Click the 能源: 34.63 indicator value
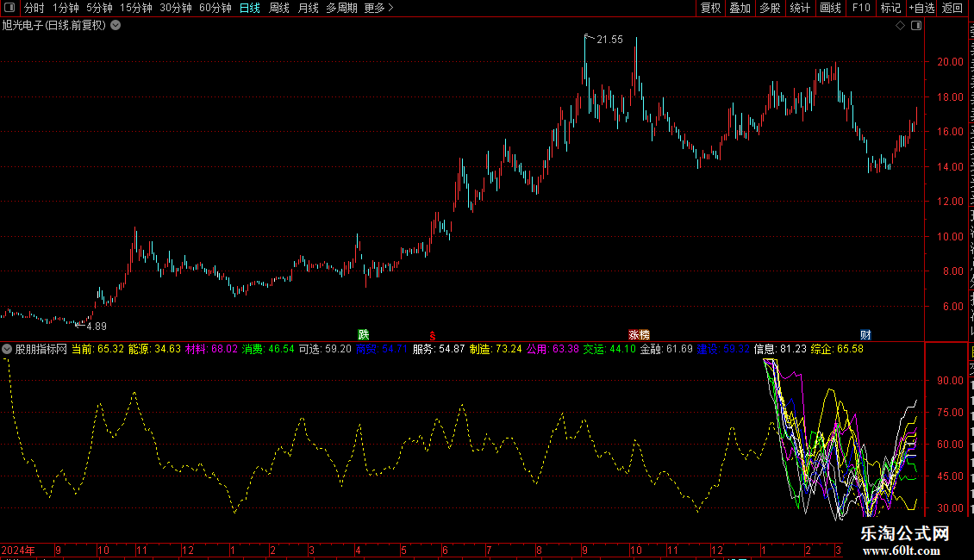 click(x=154, y=349)
